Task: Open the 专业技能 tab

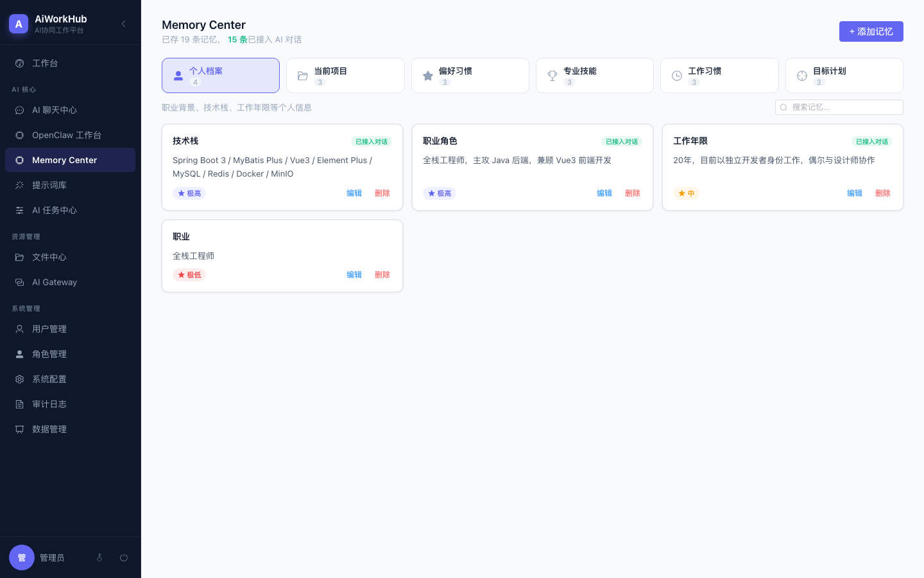Action: [595, 76]
